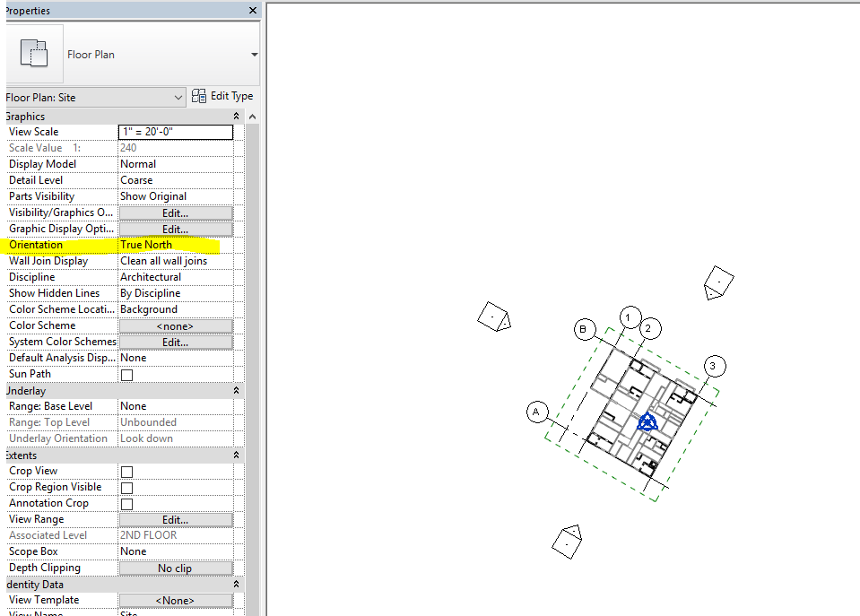Open the Discipline dropdown set to Architectural
This screenshot has height=616, width=860.
pos(175,276)
